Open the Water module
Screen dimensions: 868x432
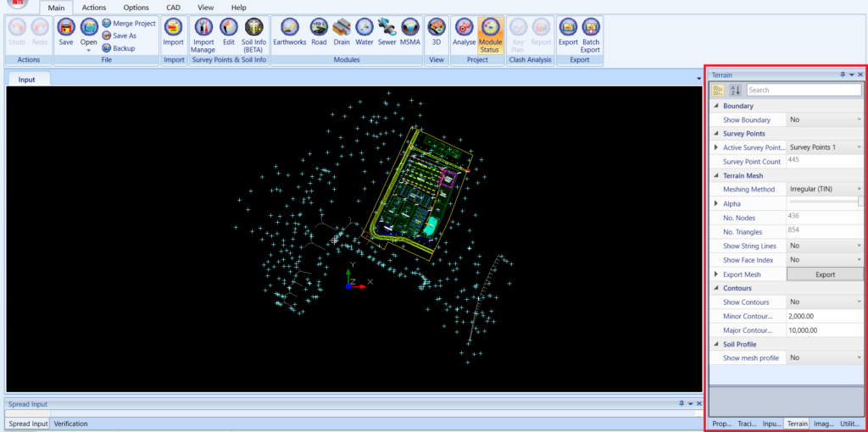(364, 26)
